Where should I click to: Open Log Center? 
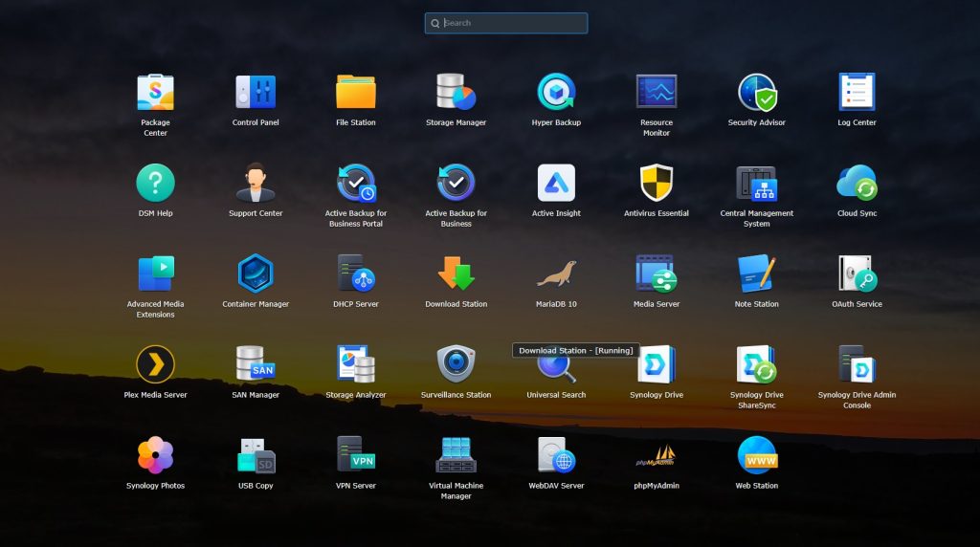point(857,93)
